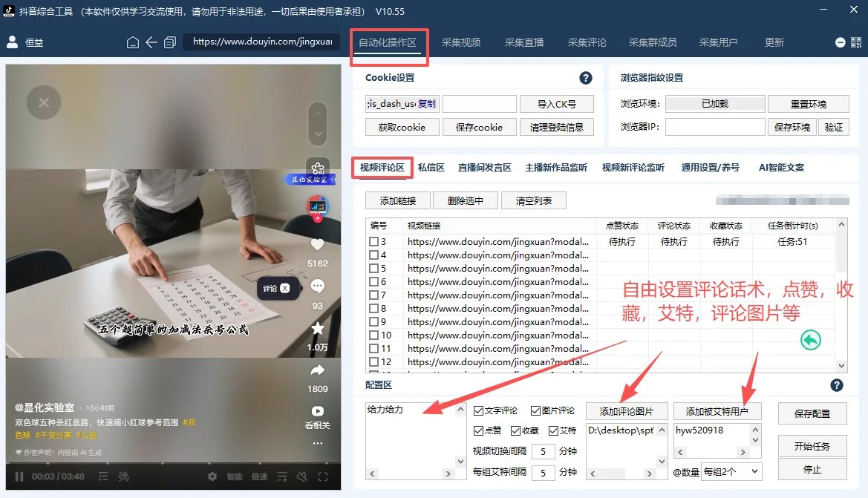The image size is (868, 498).
Task: Click the 智能 quality option in player
Action: [x=234, y=476]
